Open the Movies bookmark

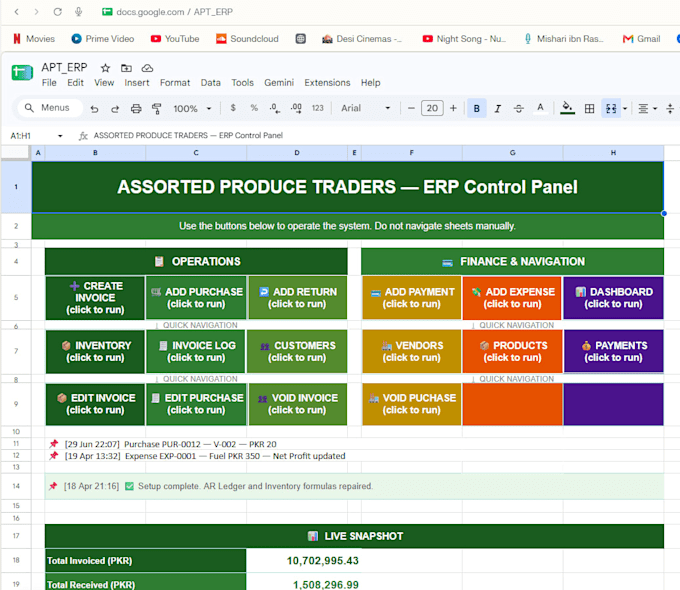[x=34, y=39]
